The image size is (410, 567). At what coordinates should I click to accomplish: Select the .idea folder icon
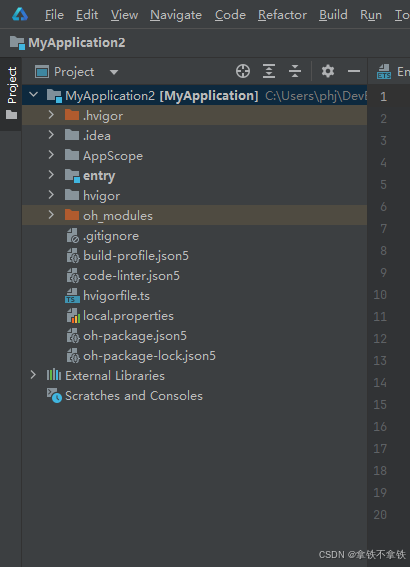pos(72,135)
